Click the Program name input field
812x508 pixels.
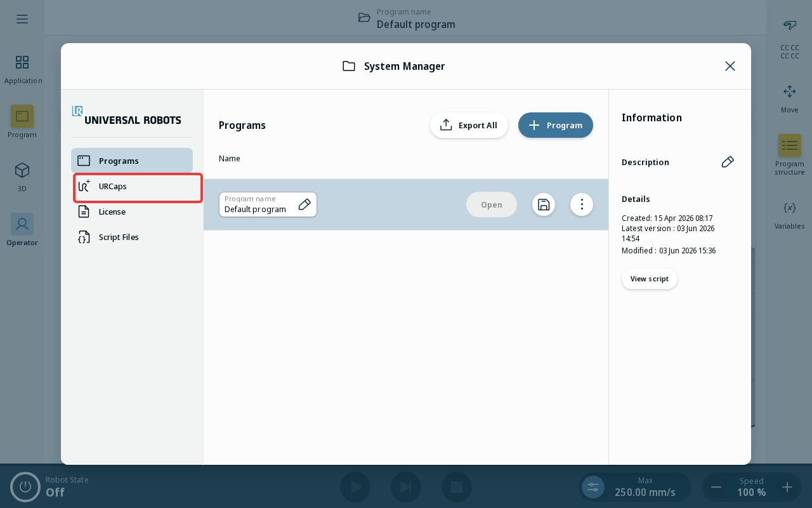[x=268, y=204]
